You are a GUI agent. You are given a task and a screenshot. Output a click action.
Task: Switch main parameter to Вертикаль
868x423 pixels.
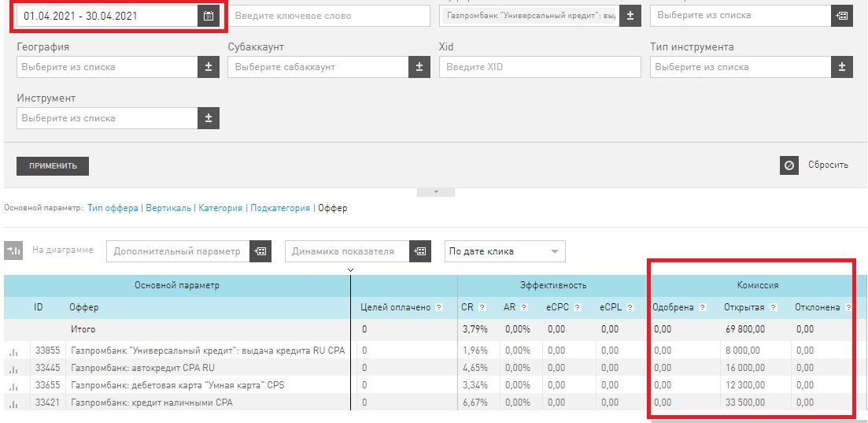point(168,208)
